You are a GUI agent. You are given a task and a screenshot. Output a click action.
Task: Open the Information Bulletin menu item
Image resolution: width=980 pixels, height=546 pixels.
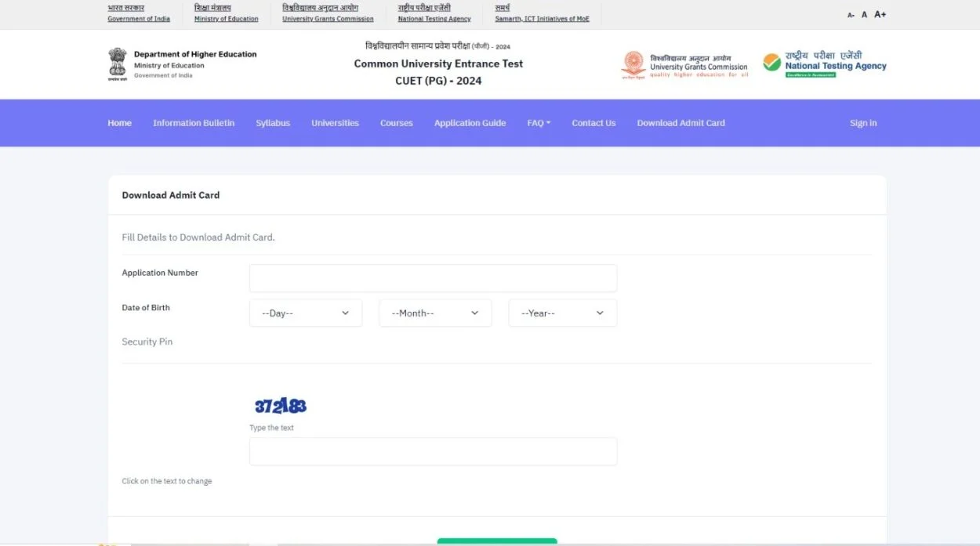pos(194,123)
